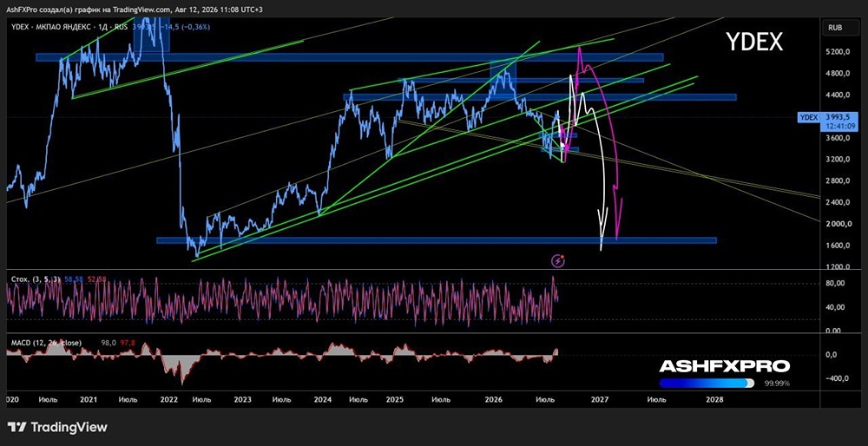Click the 4800,0 price axis label
This screenshot has height=446, width=868.
839,74
